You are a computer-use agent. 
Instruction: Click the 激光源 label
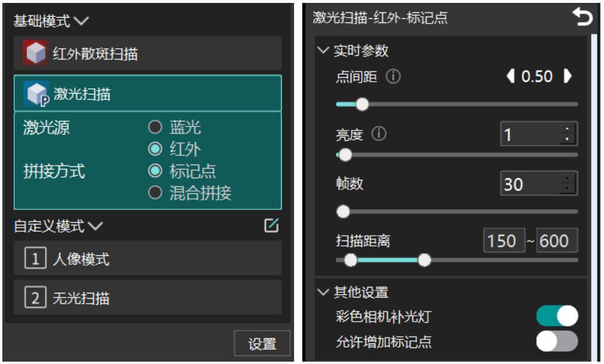(x=46, y=128)
